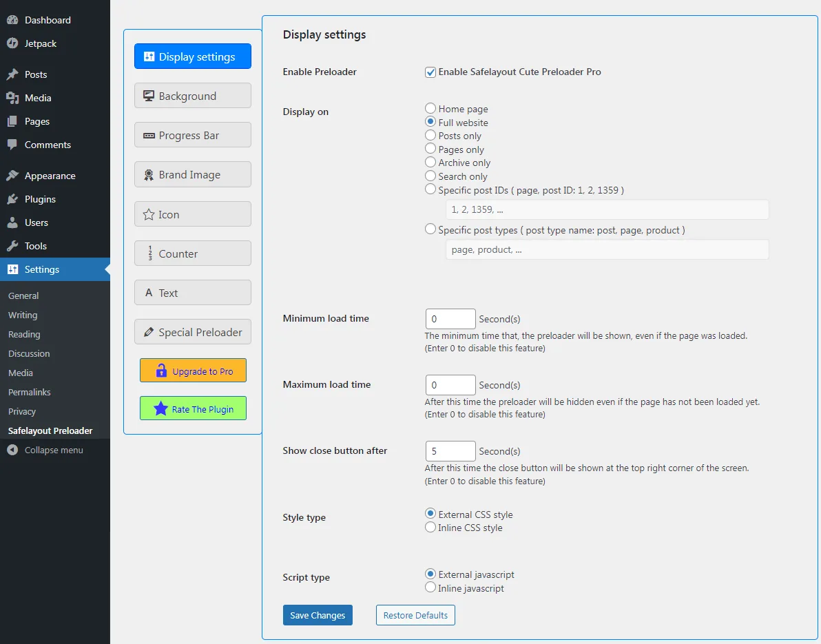Image resolution: width=821 pixels, height=644 pixels.
Task: Click the Save Changes button
Action: tap(318, 615)
